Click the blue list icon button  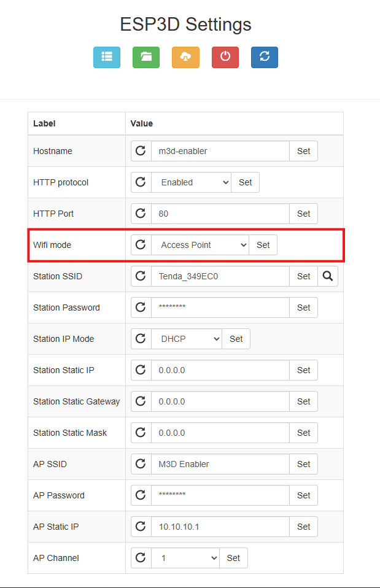[107, 56]
